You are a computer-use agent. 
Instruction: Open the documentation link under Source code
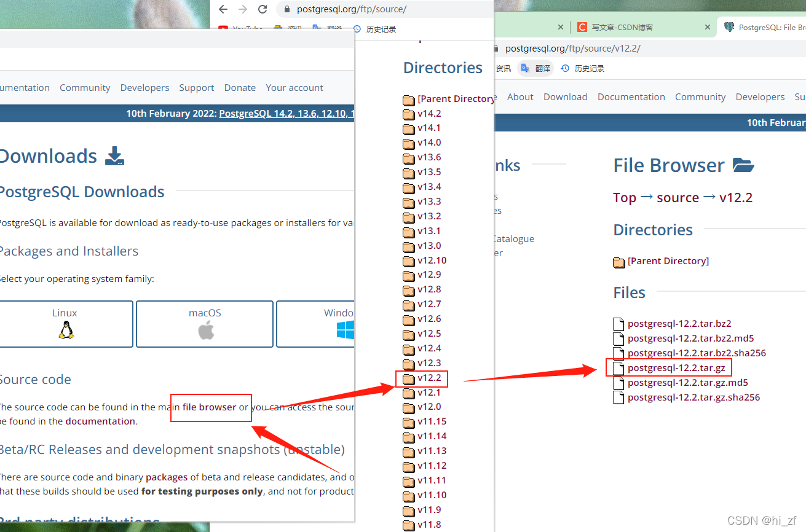click(100, 421)
